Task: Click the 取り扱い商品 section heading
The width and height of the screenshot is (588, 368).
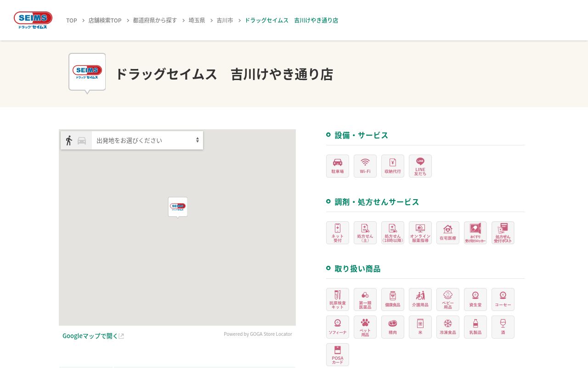Action: pyautogui.click(x=357, y=269)
